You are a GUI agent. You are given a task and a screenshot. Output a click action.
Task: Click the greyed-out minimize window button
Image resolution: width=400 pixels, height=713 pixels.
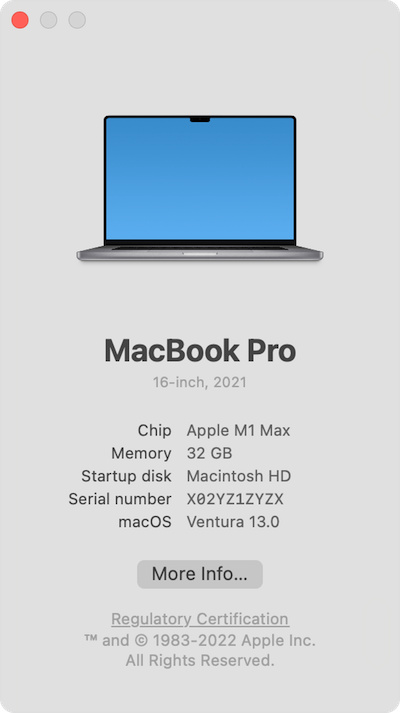pos(49,20)
